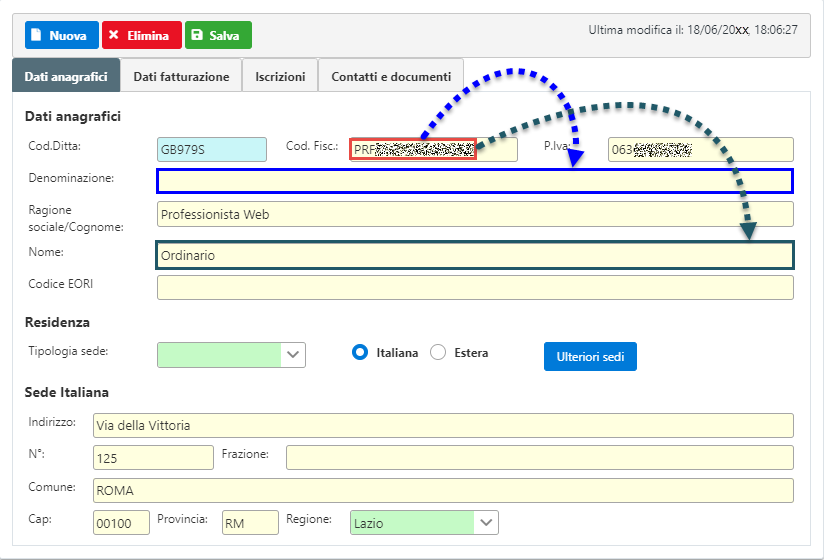Expand the Regione dropdown showing Lazio
This screenshot has width=824, height=560.
424,522
